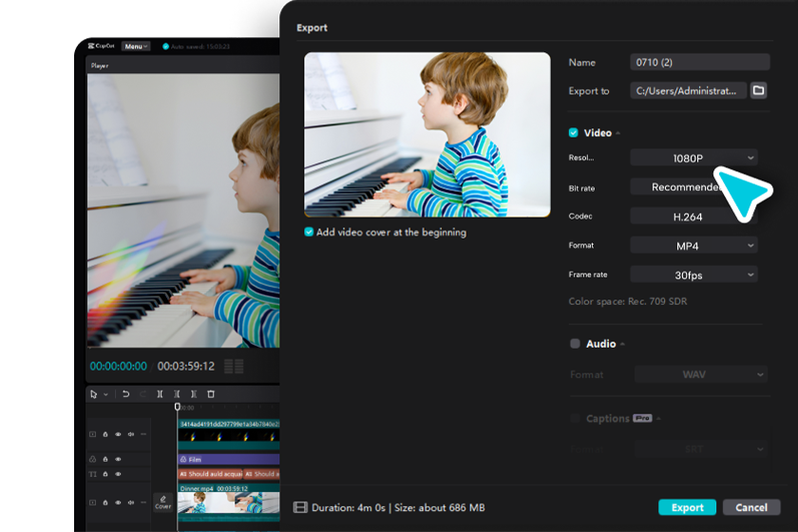Click the text track type icon
This screenshot has width=798, height=532.
[93, 474]
